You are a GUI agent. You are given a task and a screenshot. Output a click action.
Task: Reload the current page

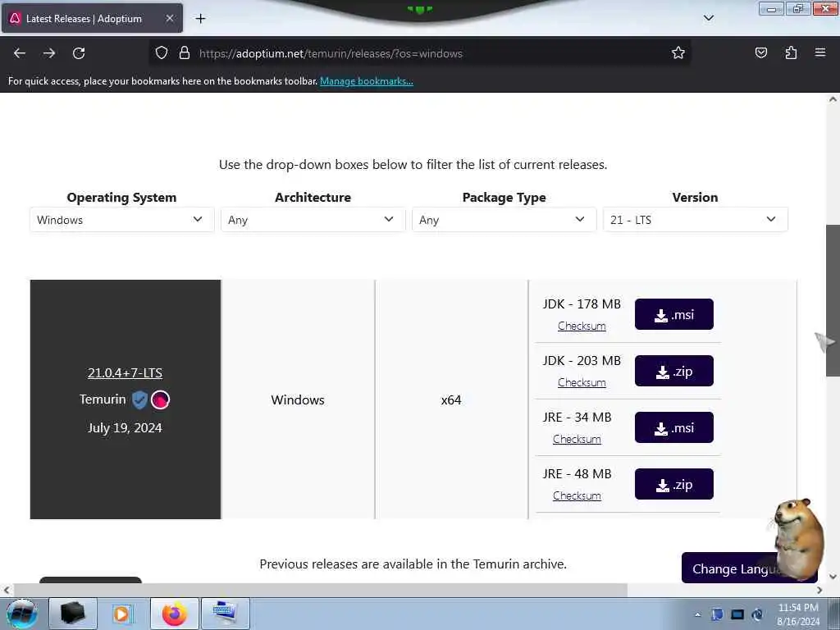(79, 53)
